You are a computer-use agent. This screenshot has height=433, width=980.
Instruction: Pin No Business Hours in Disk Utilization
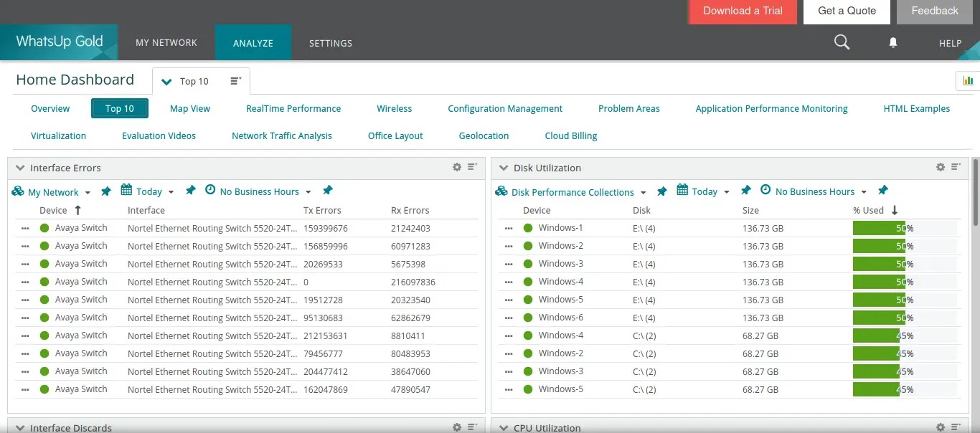click(x=883, y=190)
